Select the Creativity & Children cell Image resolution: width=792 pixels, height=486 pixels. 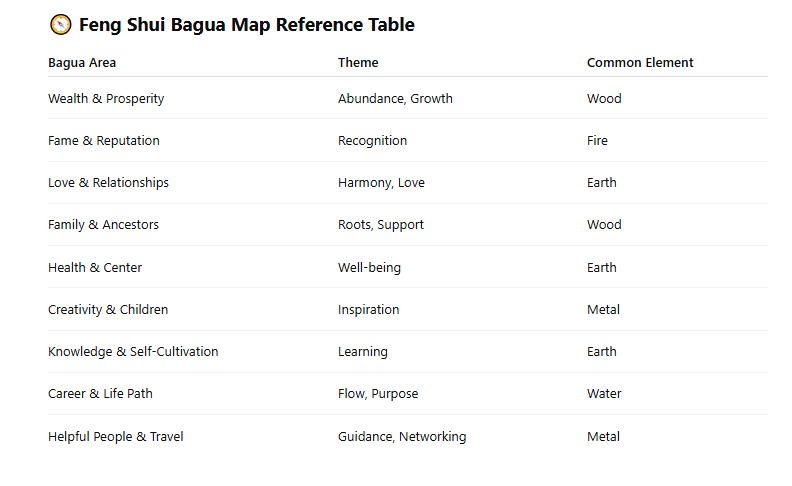click(x=108, y=309)
